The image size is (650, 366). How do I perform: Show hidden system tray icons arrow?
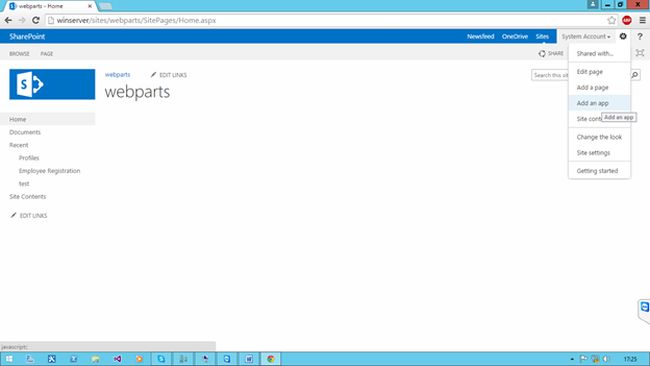point(572,359)
